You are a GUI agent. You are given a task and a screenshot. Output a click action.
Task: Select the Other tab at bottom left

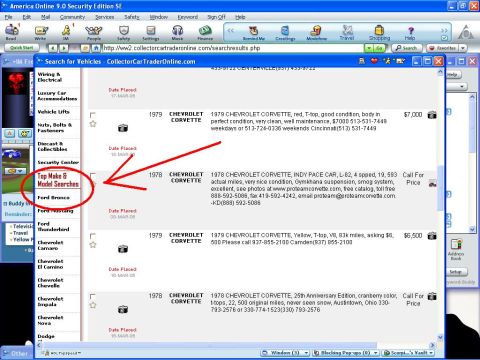[x=16, y=353]
